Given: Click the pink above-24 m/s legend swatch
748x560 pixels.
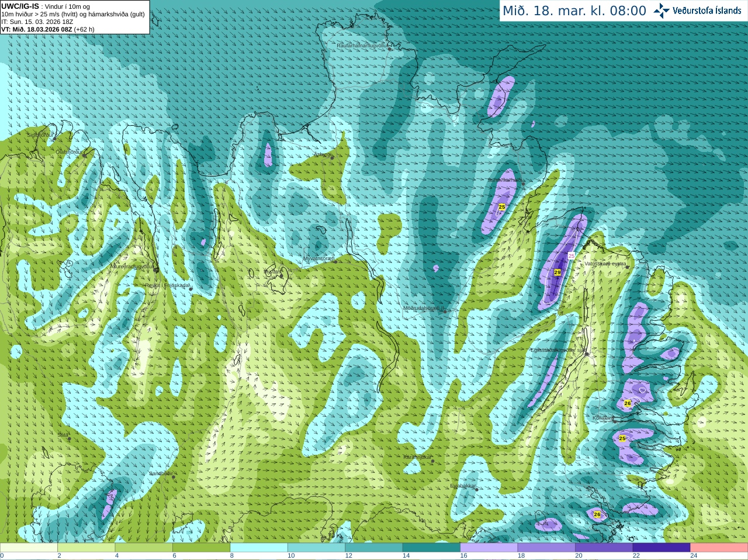Looking at the screenshot, I should coord(719,548).
